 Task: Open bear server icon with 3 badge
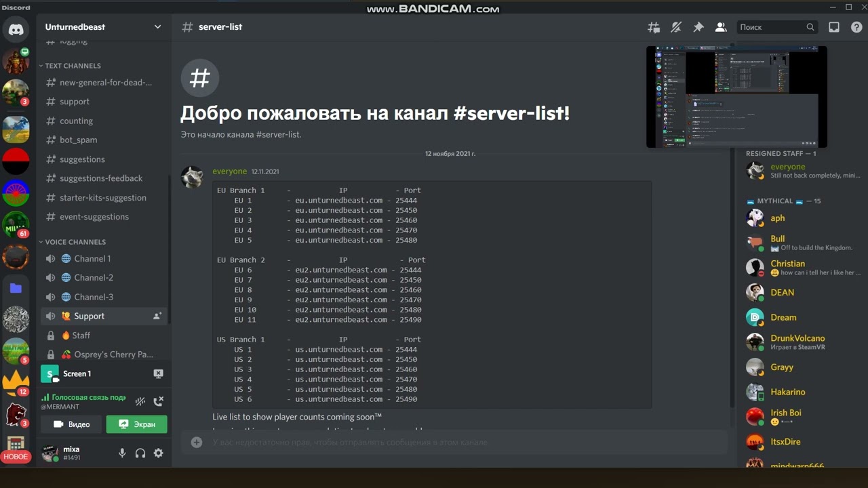click(16, 414)
